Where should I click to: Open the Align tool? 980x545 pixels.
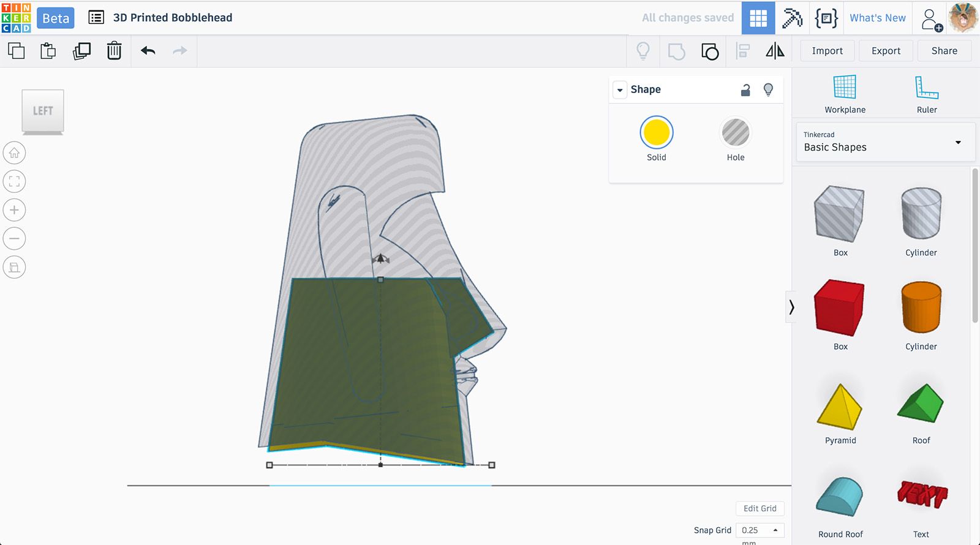point(743,51)
